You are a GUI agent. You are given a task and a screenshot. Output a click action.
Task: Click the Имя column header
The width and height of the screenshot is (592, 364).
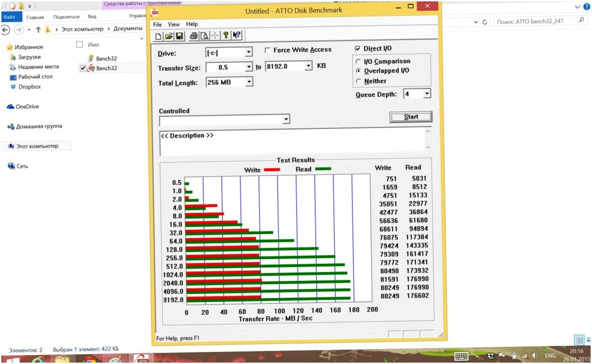click(x=93, y=45)
